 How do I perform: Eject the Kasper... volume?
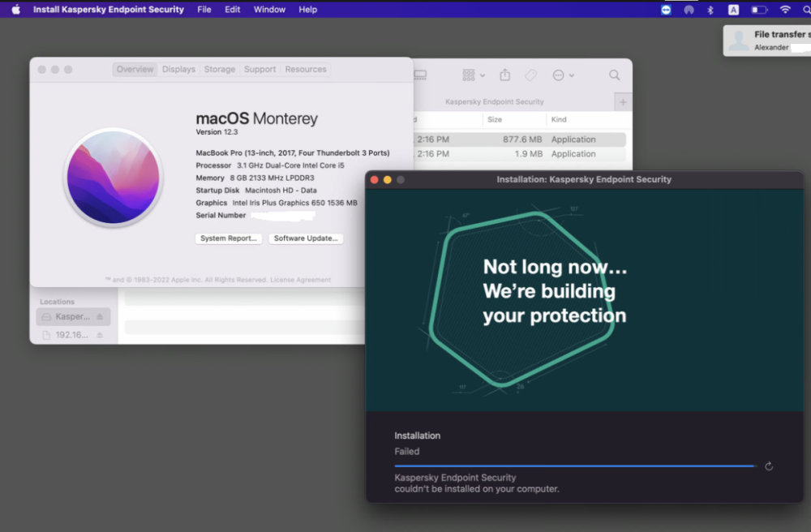(x=100, y=316)
